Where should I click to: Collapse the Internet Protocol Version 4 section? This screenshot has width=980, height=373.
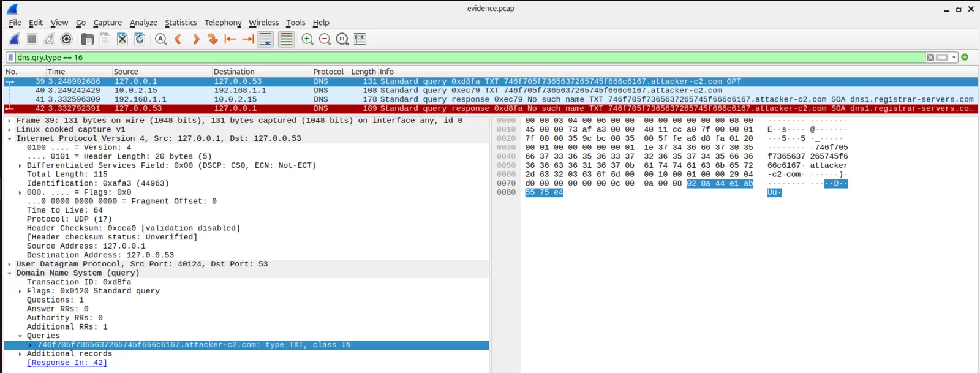(x=9, y=138)
